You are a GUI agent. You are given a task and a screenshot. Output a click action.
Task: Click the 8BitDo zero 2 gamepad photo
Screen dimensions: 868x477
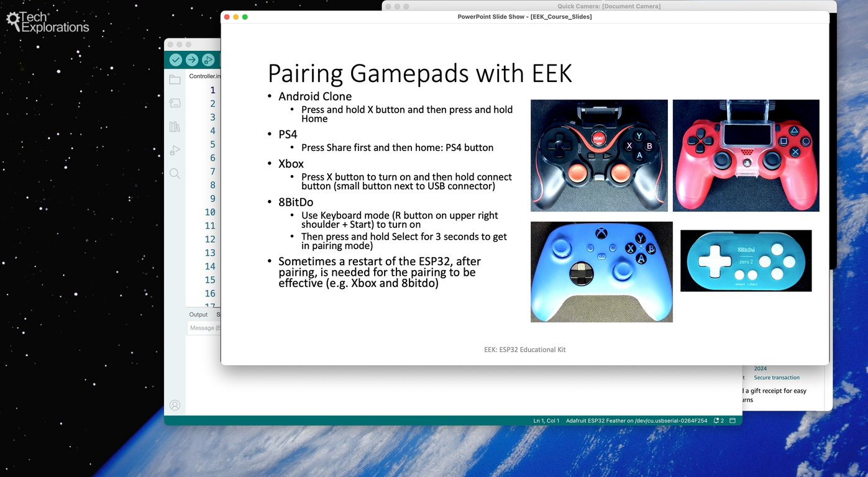[x=746, y=261]
